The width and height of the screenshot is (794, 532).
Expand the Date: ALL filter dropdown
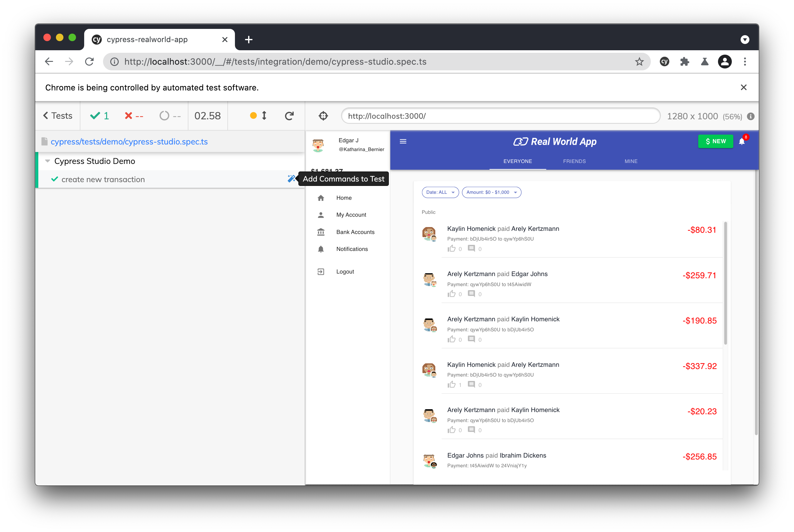point(440,193)
